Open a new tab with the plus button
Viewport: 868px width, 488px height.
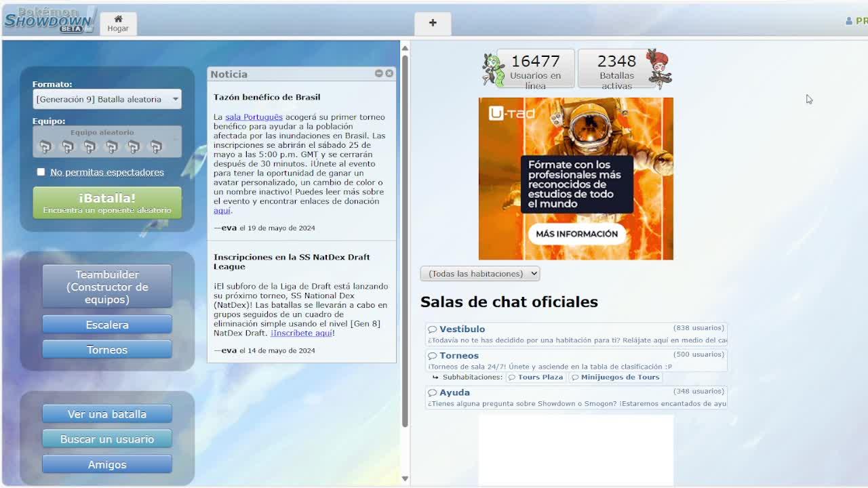433,24
